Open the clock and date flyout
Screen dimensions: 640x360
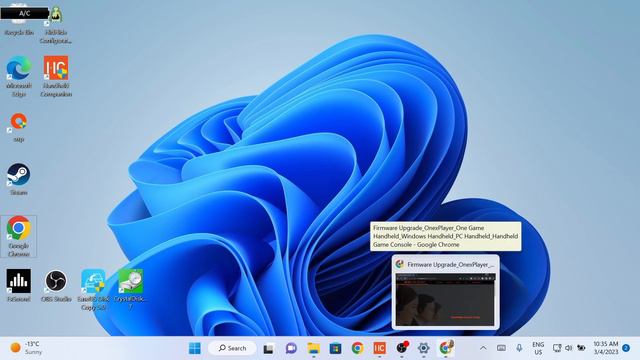coord(606,348)
